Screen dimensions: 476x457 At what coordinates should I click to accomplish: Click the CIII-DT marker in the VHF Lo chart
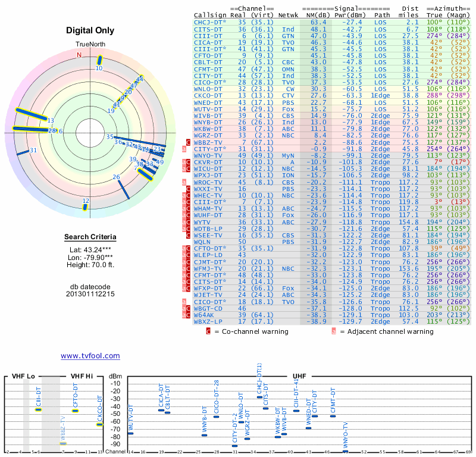(x=39, y=409)
